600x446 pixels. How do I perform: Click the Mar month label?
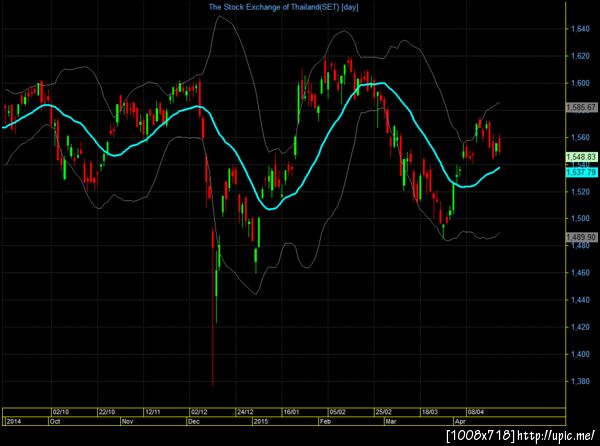pyautogui.click(x=391, y=422)
